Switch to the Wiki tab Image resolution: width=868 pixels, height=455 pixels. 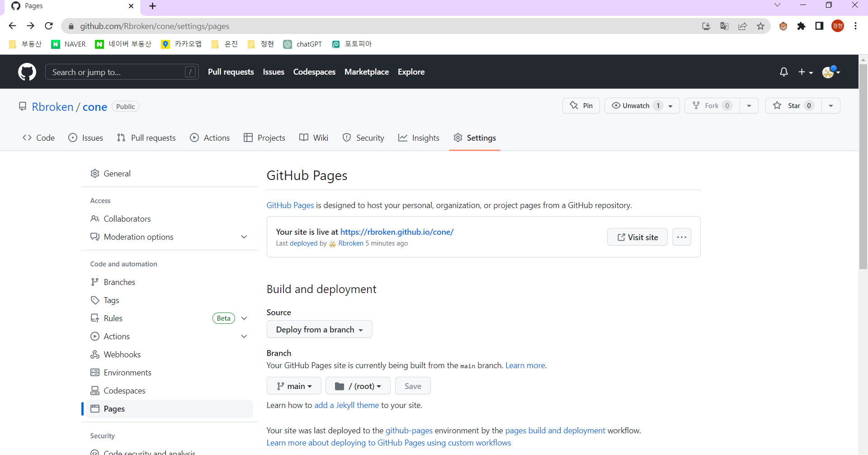click(x=314, y=138)
